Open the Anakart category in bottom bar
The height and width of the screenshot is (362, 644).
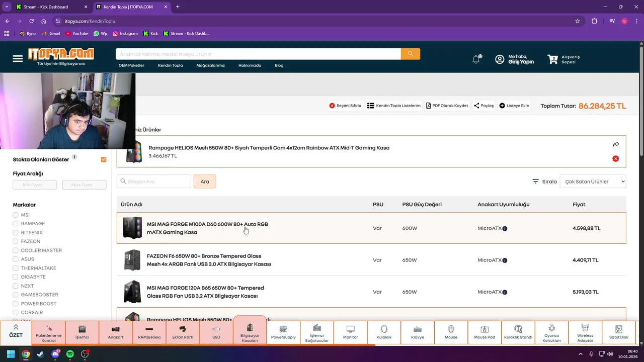click(116, 333)
